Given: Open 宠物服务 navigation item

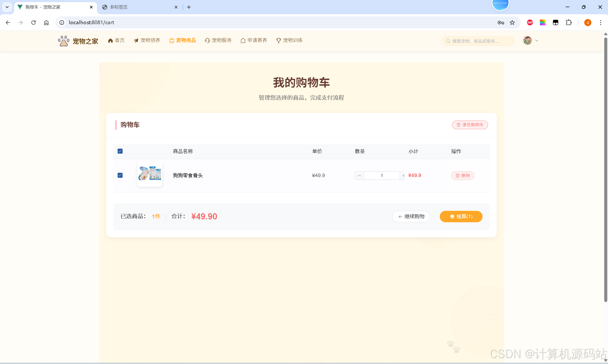Looking at the screenshot, I should pos(218,40).
